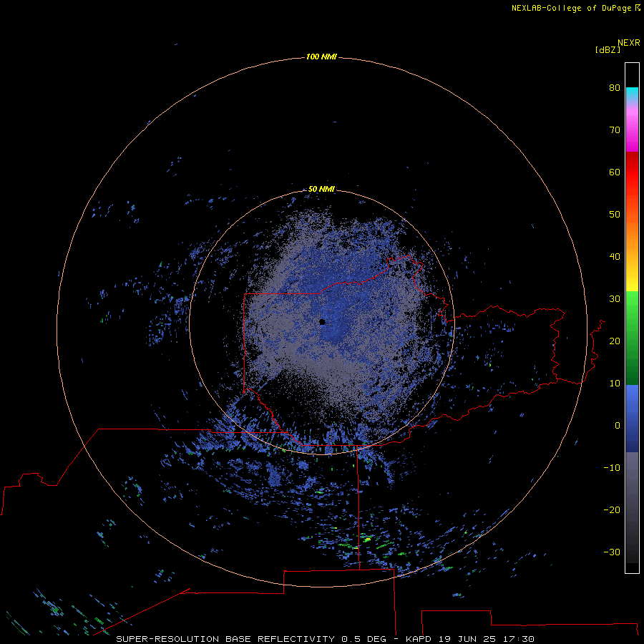Click the 50 dBZ scale value
This screenshot has height=644, width=644.
pos(615,215)
